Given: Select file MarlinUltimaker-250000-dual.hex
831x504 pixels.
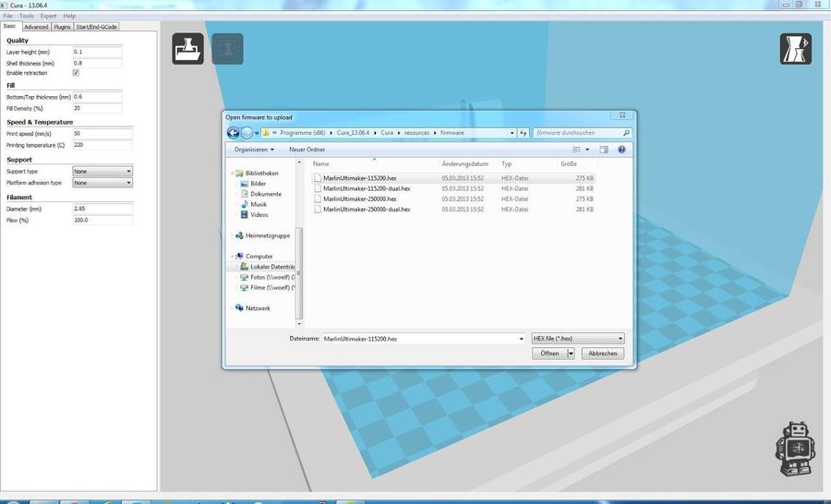Looking at the screenshot, I should [x=367, y=210].
